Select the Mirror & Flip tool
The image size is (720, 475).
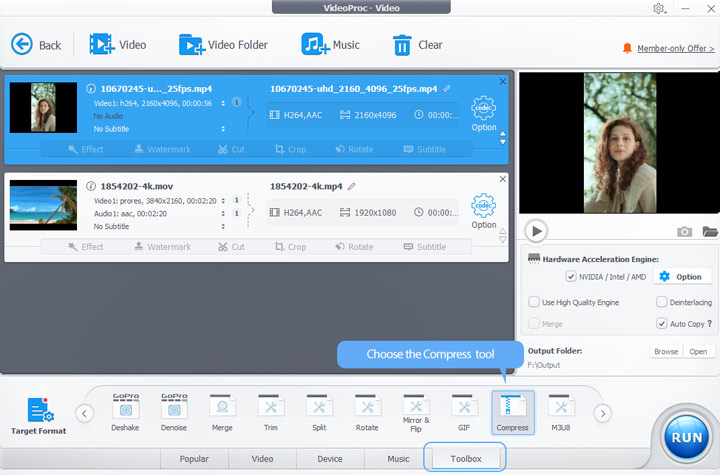416,413
